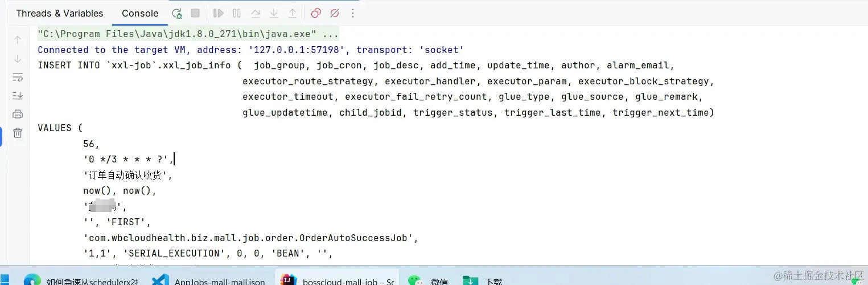Clear console with the trash icon

pos(18,133)
